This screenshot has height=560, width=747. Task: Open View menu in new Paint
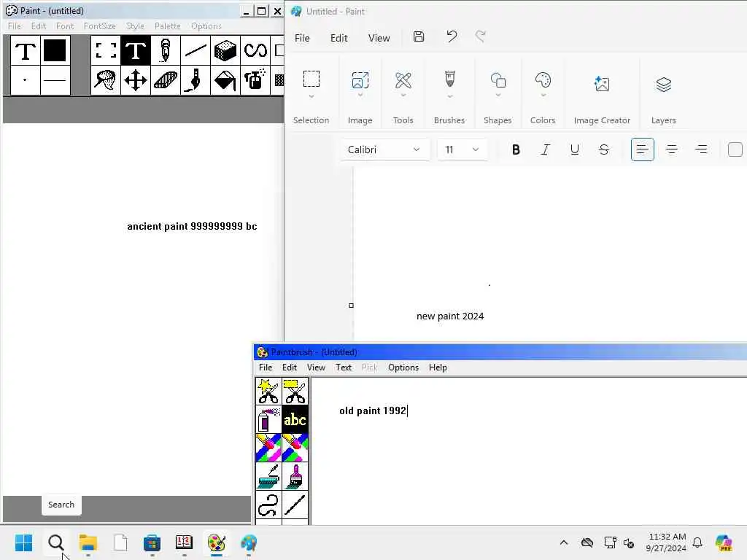[x=379, y=38]
